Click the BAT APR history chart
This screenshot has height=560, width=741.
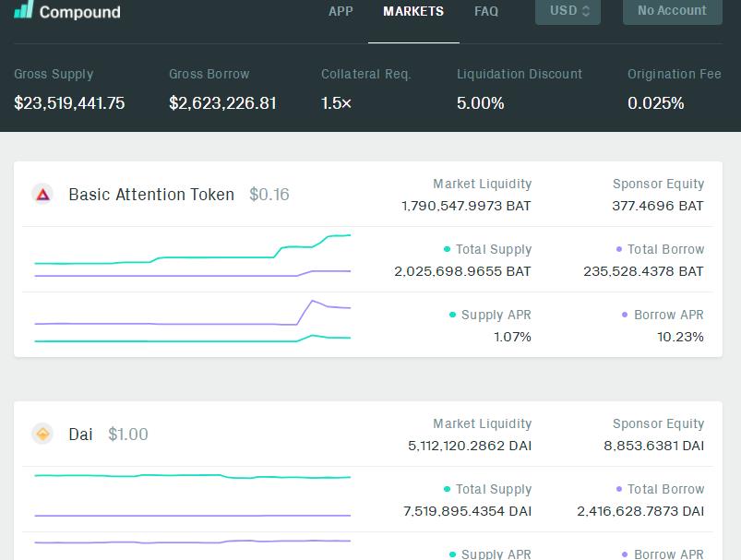pos(193,321)
